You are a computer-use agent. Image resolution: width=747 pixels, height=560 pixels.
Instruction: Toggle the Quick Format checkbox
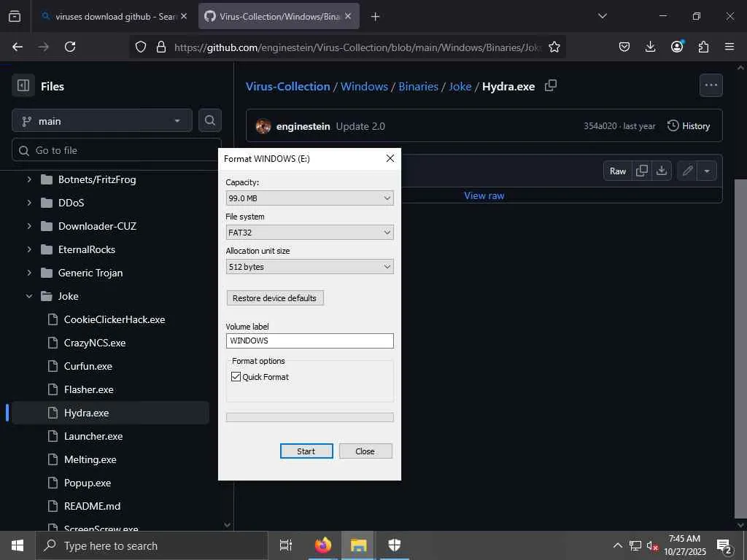236,377
